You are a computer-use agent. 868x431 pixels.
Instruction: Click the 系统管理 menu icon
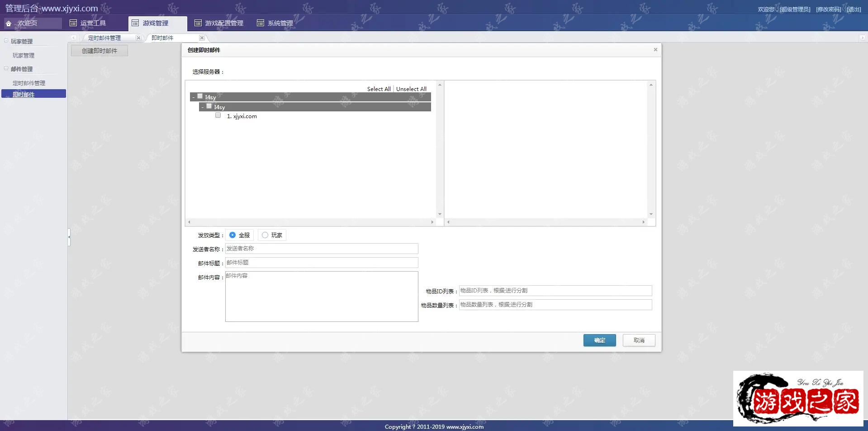click(x=260, y=23)
